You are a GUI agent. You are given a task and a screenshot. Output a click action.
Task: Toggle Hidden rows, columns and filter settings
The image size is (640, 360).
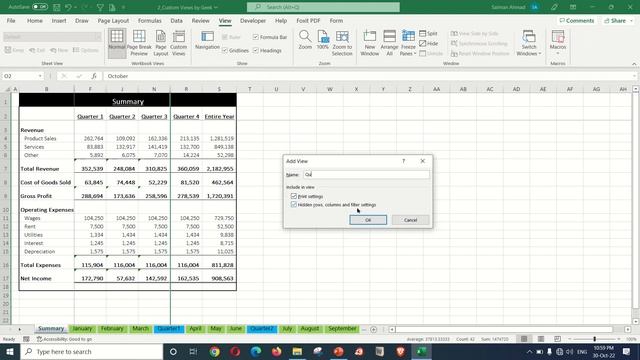click(293, 204)
